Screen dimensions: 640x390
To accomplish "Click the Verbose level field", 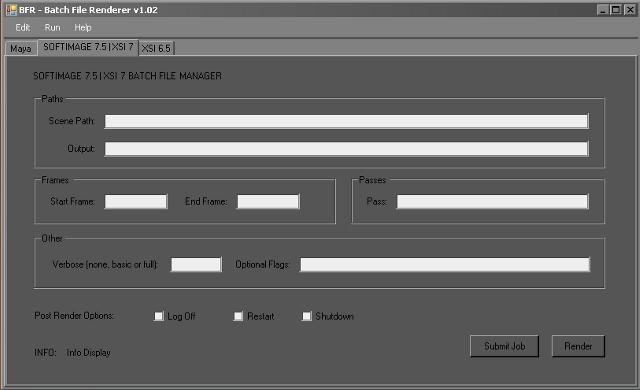I will pos(196,264).
